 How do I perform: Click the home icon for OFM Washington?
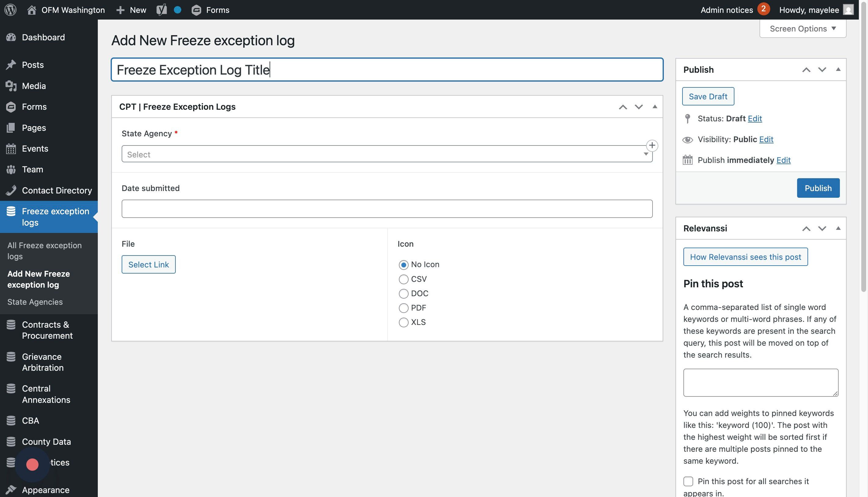(x=31, y=9)
